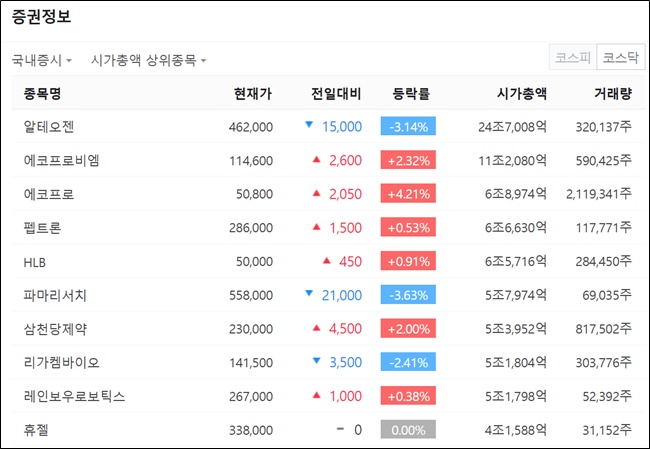This screenshot has width=650, height=449.
Task: Click the current price 286,000
Action: pos(251,228)
